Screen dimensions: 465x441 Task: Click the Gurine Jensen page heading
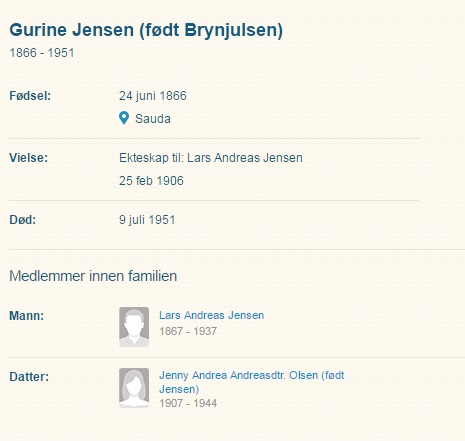[x=146, y=30]
